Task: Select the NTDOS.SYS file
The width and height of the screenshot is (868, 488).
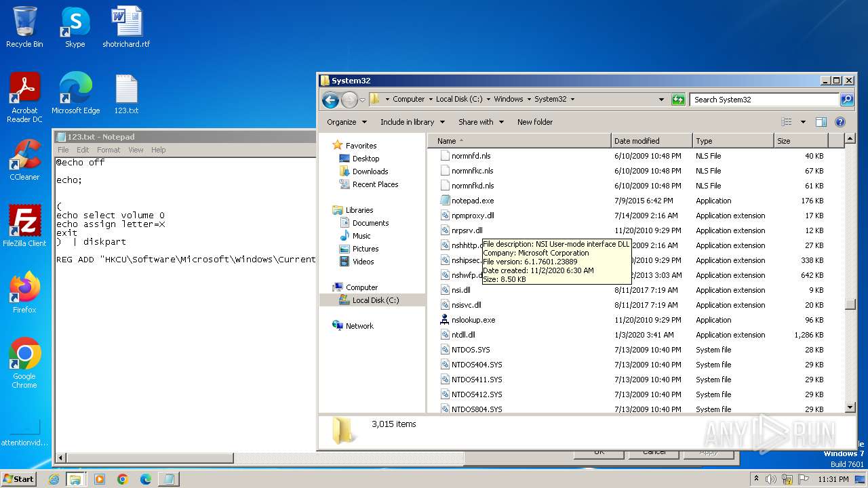Action: [x=635, y=350]
